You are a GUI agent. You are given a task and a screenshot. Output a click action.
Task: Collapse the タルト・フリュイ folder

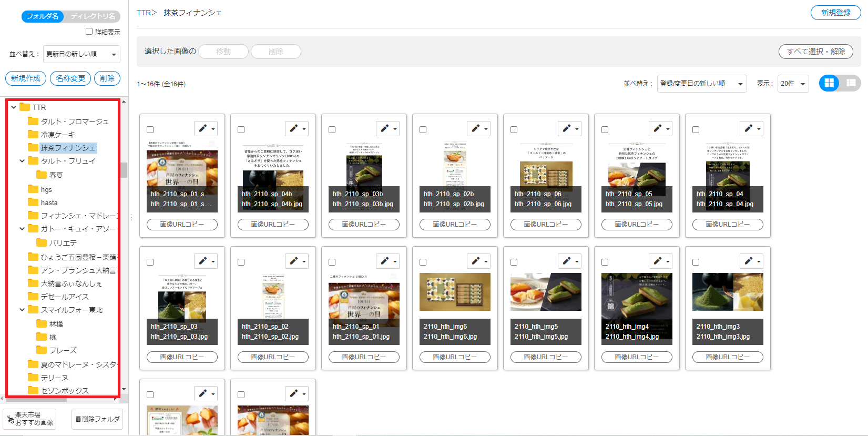[x=22, y=161]
